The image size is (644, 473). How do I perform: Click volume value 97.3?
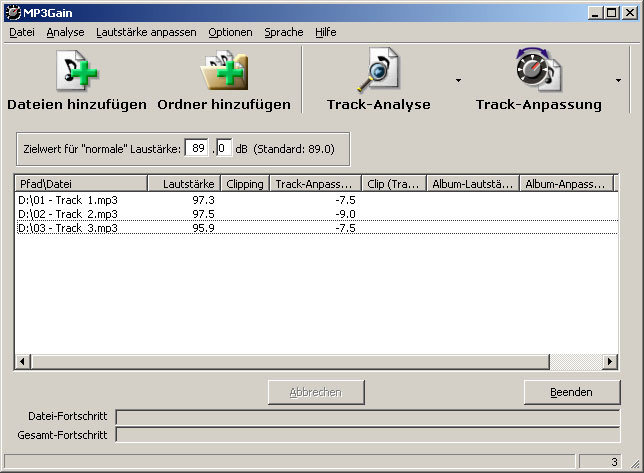tap(203, 200)
